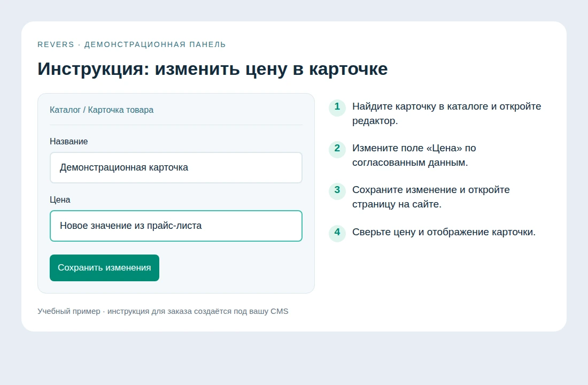The width and height of the screenshot is (588, 385).
Task: Click the text Сохраните изменение и откройте страницу
Action: point(431,197)
